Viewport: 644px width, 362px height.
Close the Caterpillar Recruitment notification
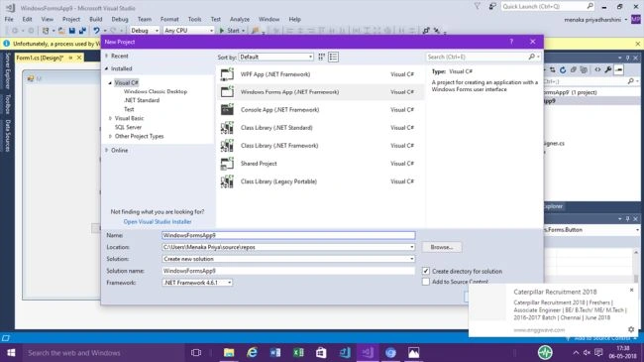(x=631, y=290)
